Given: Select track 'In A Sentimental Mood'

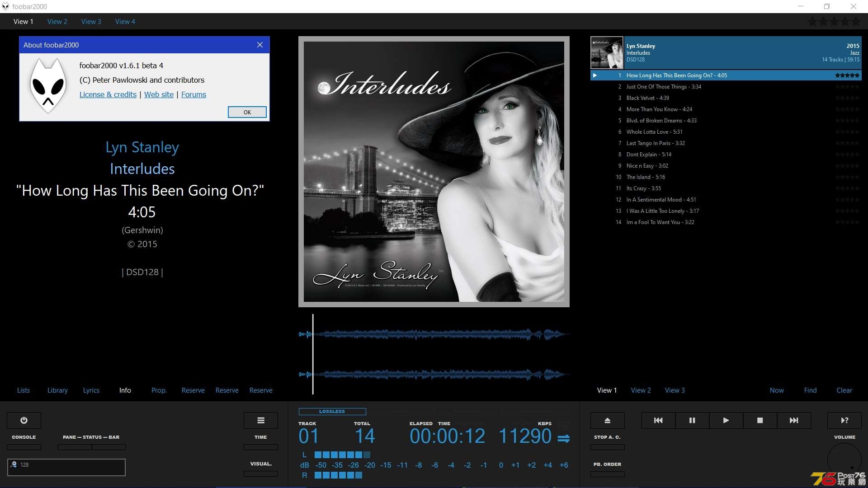Looking at the screenshot, I should click(x=726, y=200).
